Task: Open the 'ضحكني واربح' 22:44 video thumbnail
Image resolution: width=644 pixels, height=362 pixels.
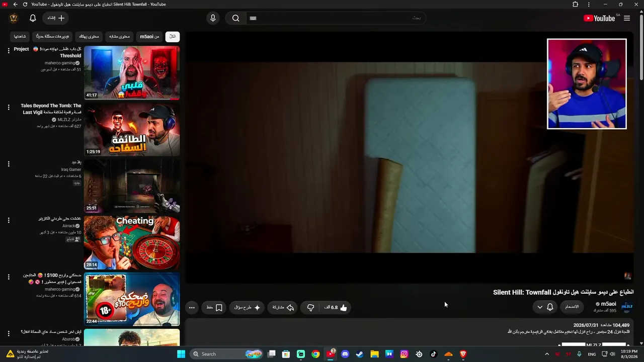Action: pos(132,299)
